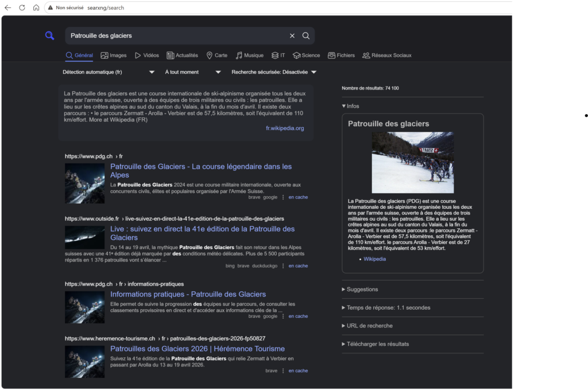Open the Wikipedia link in the infobox
Screen dimensions: 588x390
(375, 259)
